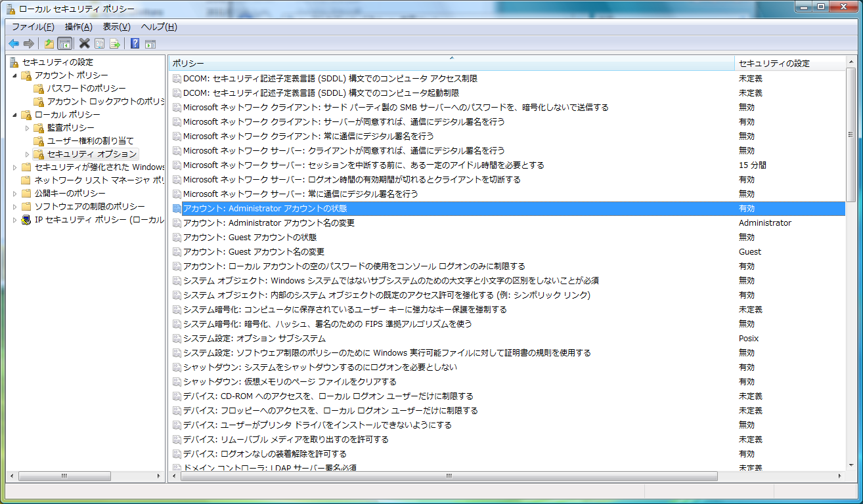Click the Back arrow in the toolbar
Screen dimensions: 863x504
coord(13,43)
